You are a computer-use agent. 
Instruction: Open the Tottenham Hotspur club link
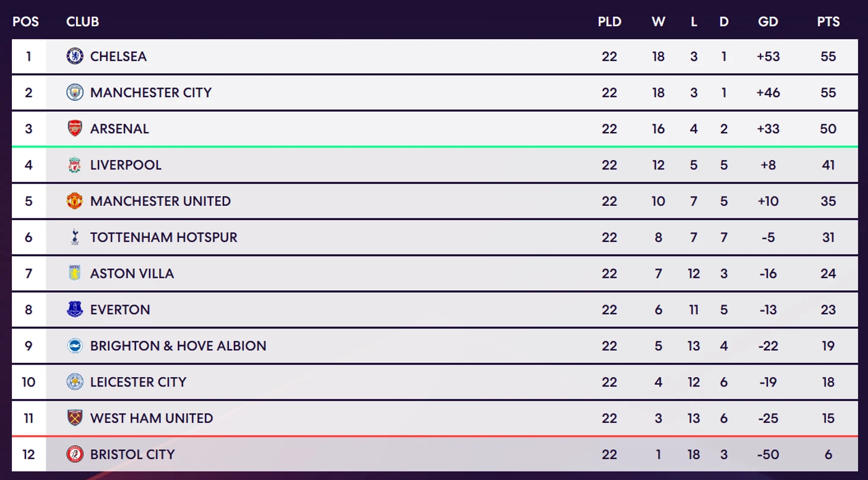pyautogui.click(x=163, y=237)
